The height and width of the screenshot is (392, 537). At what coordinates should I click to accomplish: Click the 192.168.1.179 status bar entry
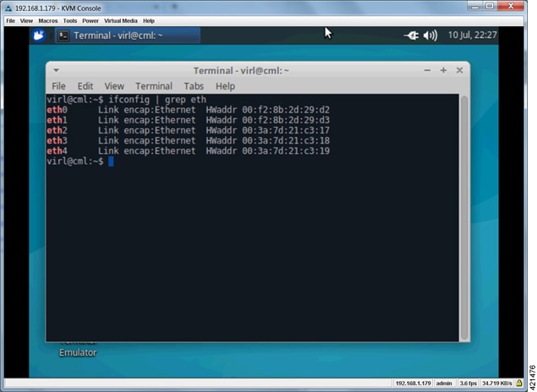tap(413, 383)
